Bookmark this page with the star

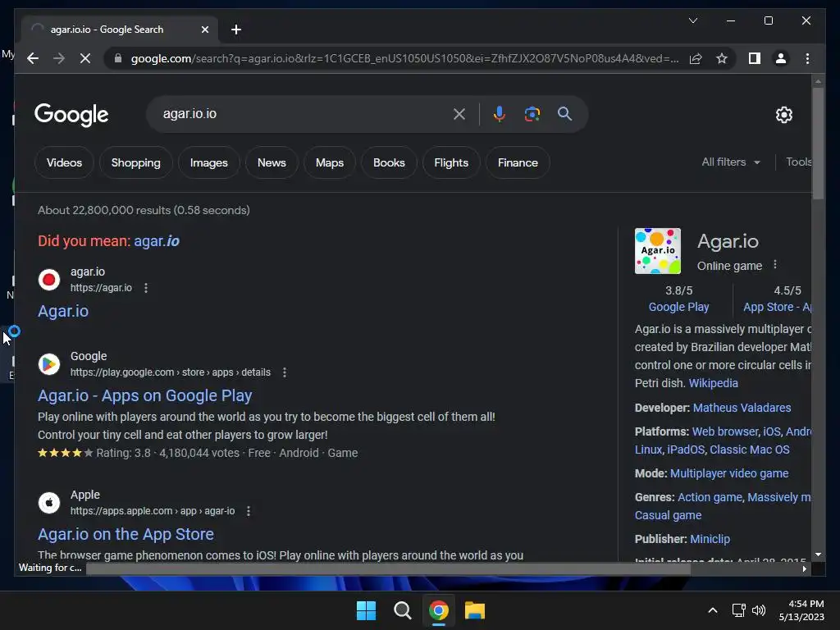coord(722,58)
